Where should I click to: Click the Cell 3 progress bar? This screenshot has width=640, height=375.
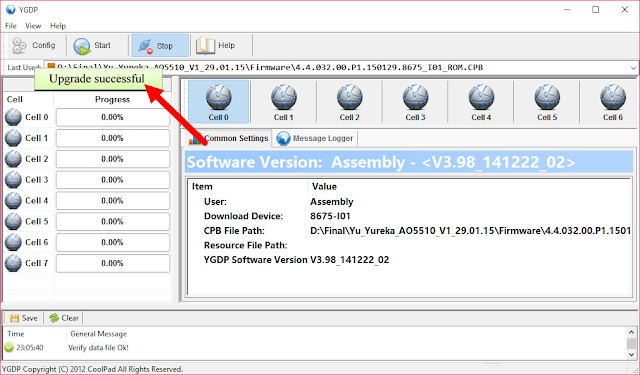pyautogui.click(x=113, y=180)
